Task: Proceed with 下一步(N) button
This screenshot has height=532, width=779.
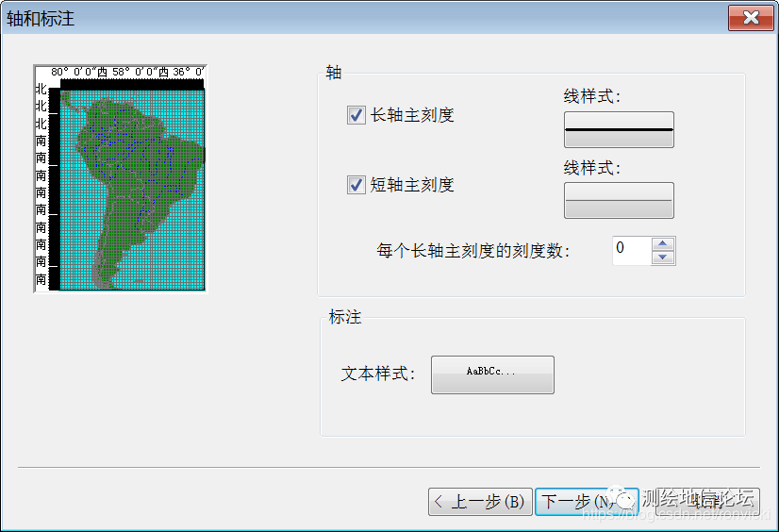Action: 587,502
